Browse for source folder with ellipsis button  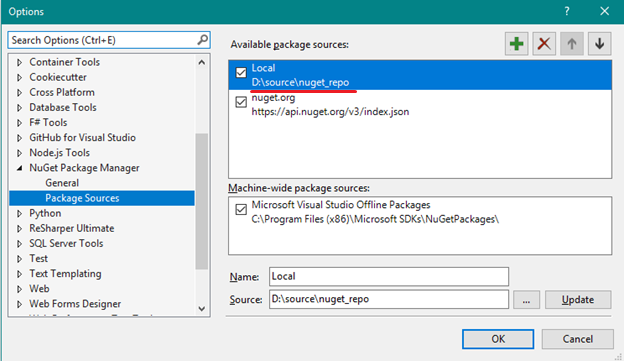[x=526, y=300]
